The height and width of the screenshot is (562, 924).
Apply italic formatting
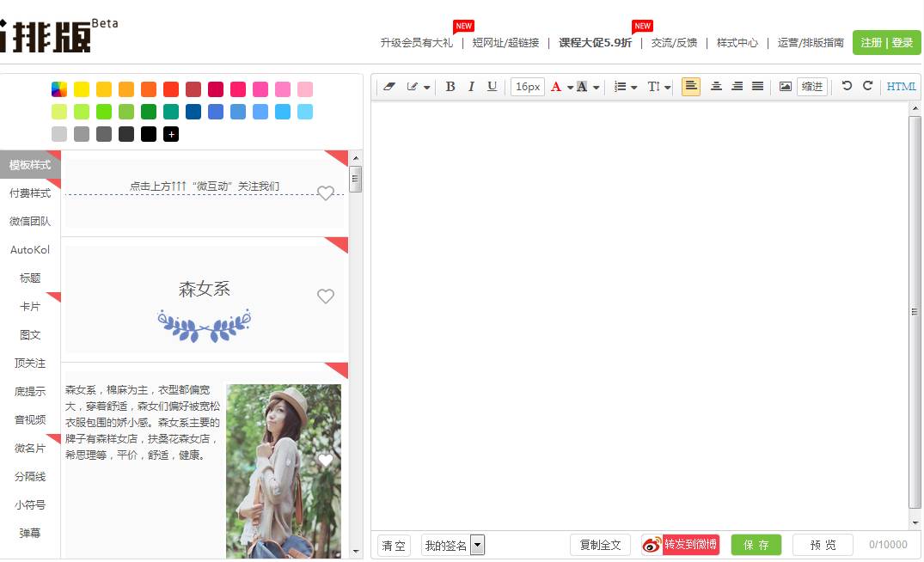[x=470, y=86]
